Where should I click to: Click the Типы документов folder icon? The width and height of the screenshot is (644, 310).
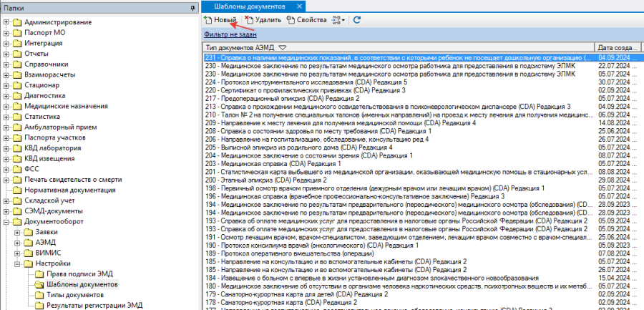(x=39, y=295)
